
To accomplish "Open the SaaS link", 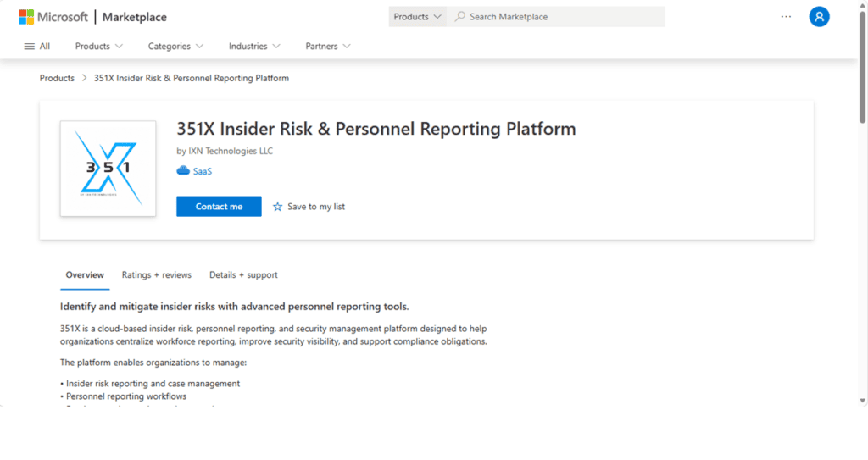I will click(x=203, y=172).
